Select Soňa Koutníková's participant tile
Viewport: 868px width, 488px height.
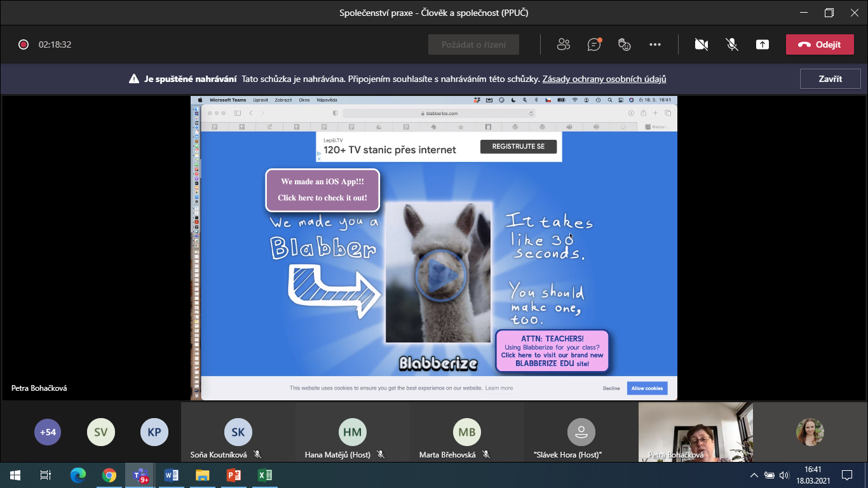point(238,433)
